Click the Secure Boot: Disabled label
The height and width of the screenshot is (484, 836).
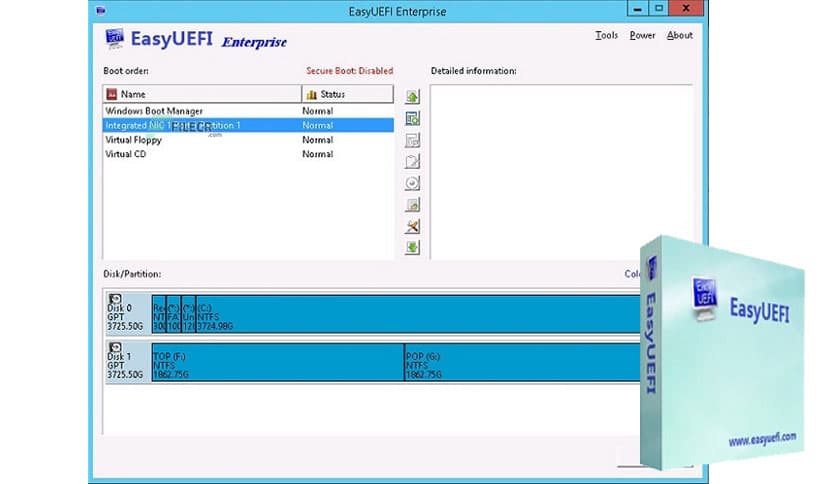click(x=350, y=71)
